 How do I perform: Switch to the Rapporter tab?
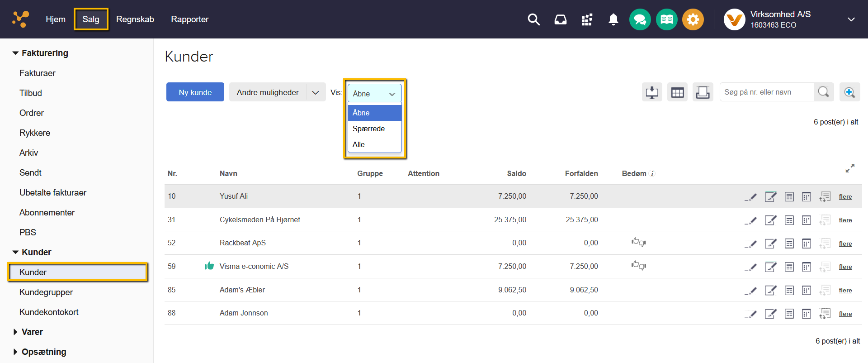(189, 19)
